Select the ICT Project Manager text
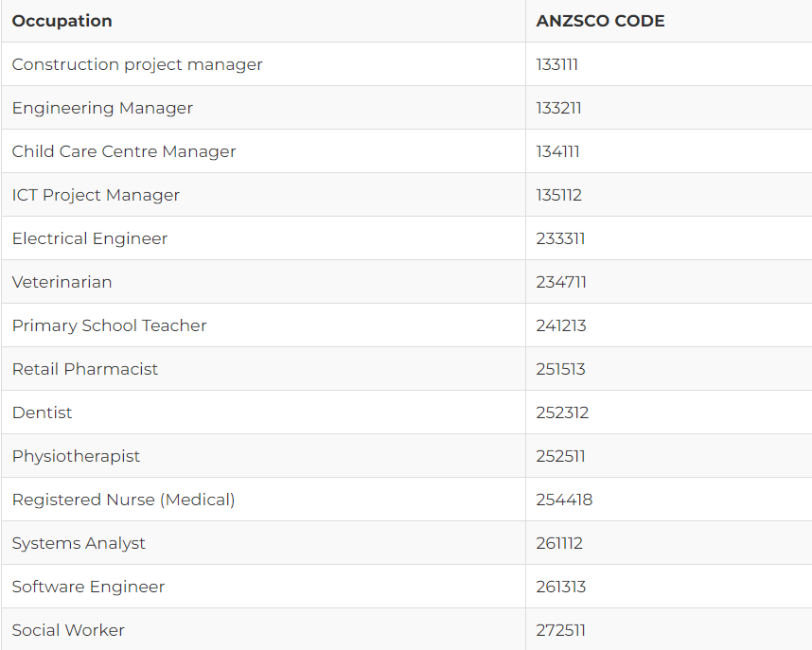 tap(96, 195)
